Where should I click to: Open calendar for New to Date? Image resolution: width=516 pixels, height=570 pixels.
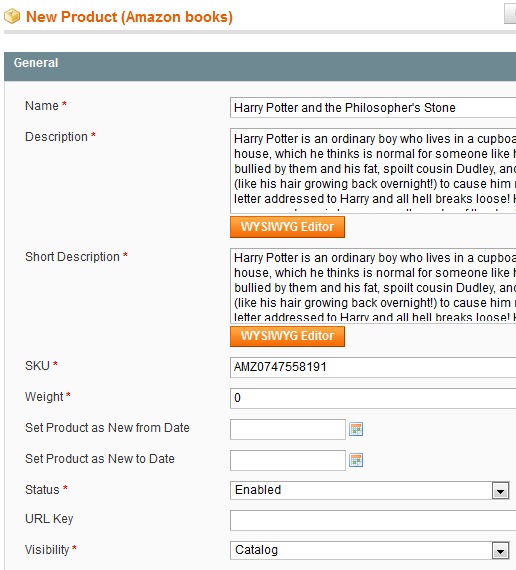point(356,460)
